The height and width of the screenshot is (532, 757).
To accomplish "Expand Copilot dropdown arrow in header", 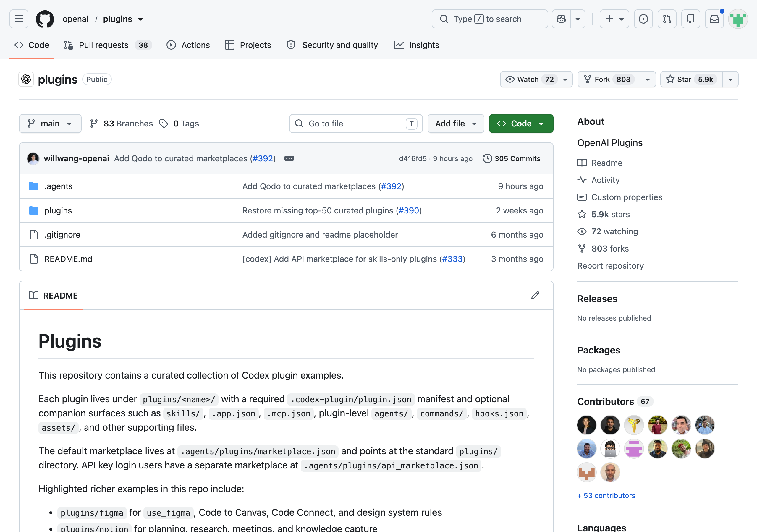I will pos(578,19).
